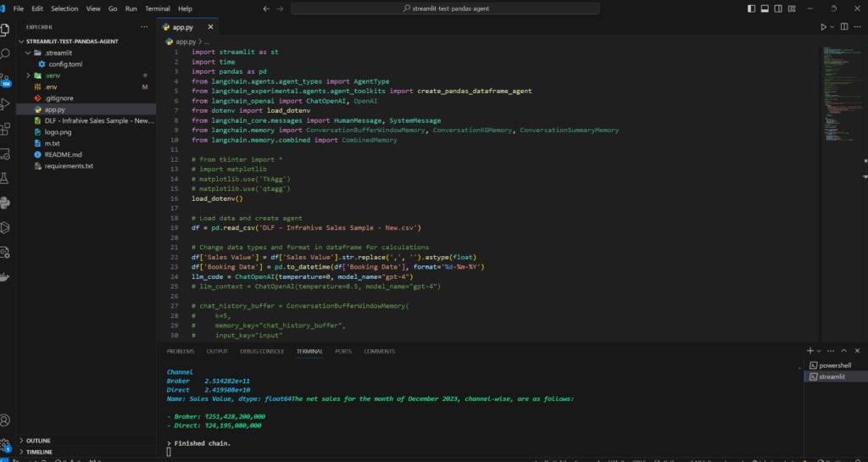The width and height of the screenshot is (868, 462).
Task: Open the Run and Debug view
Action: pyautogui.click(x=7, y=104)
